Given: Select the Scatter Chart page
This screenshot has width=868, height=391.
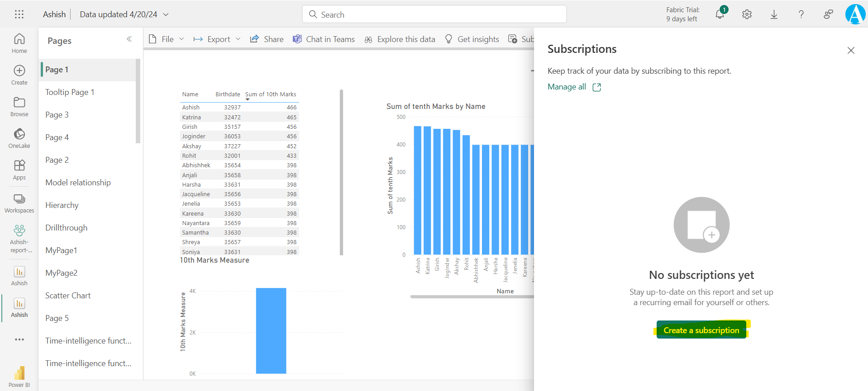Looking at the screenshot, I should pyautogui.click(x=68, y=296).
